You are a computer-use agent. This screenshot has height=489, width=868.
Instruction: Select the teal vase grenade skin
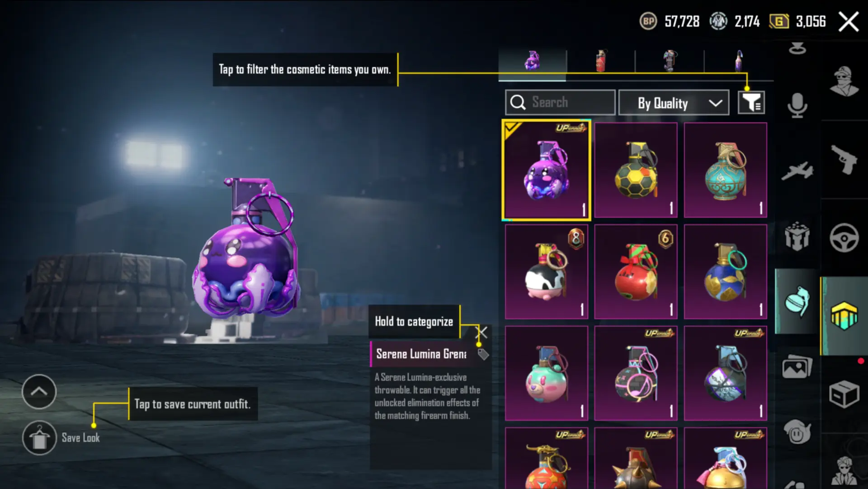pos(725,170)
